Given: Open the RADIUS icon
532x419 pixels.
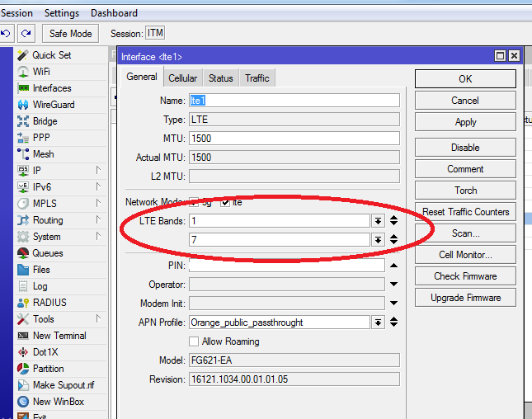Looking at the screenshot, I should click(23, 303).
